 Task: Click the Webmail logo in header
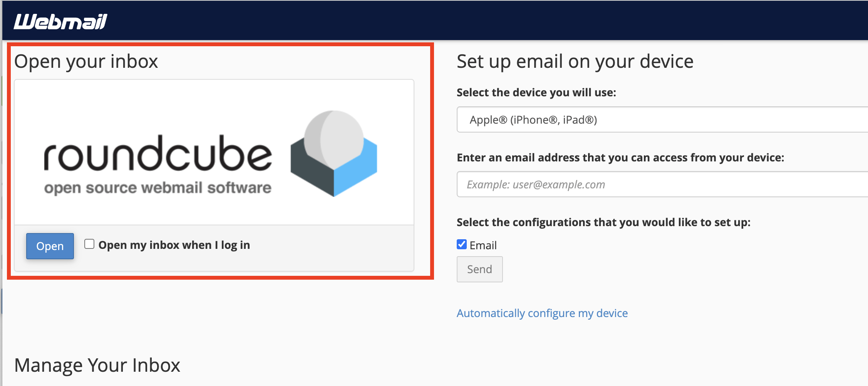[x=60, y=22]
